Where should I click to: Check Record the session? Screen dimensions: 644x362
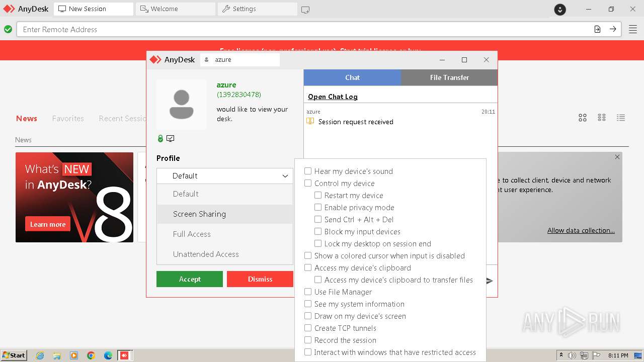tap(308, 340)
